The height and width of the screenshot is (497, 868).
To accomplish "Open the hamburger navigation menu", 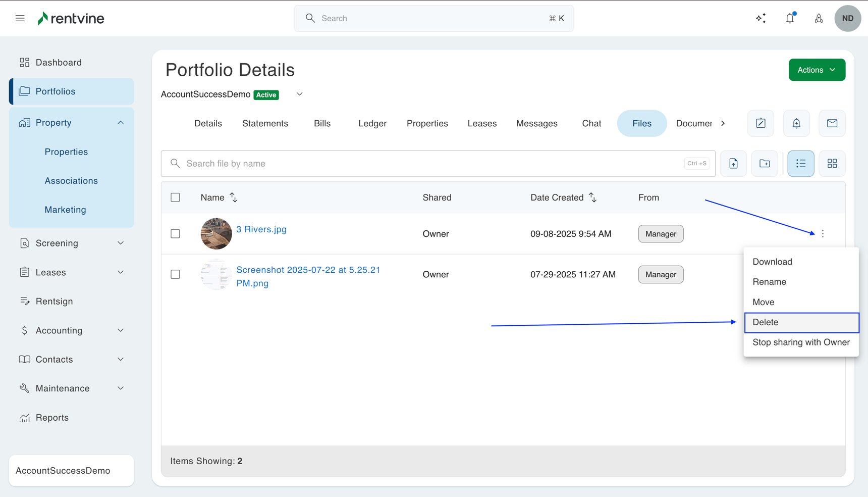I will (20, 19).
